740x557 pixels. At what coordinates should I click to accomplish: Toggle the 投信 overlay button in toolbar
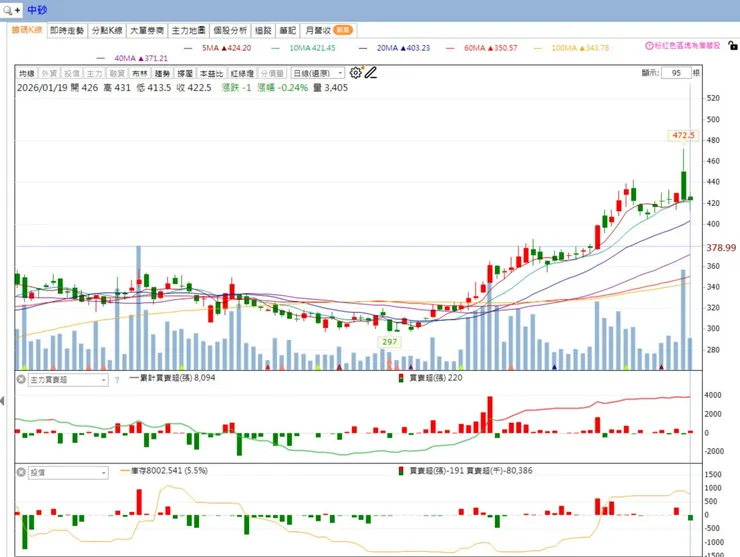click(72, 73)
